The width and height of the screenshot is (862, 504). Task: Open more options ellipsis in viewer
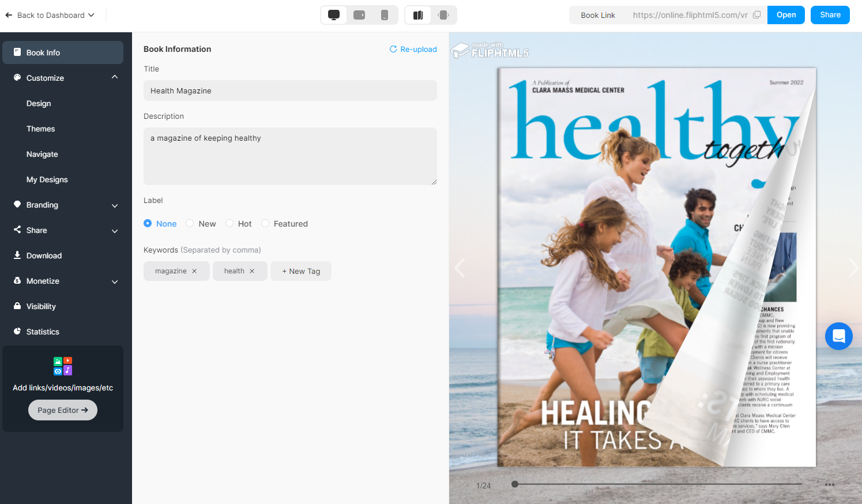829,484
